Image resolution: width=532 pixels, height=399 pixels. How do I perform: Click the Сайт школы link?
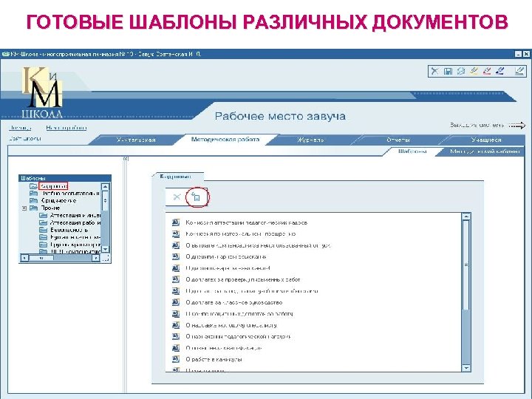[x=25, y=138]
